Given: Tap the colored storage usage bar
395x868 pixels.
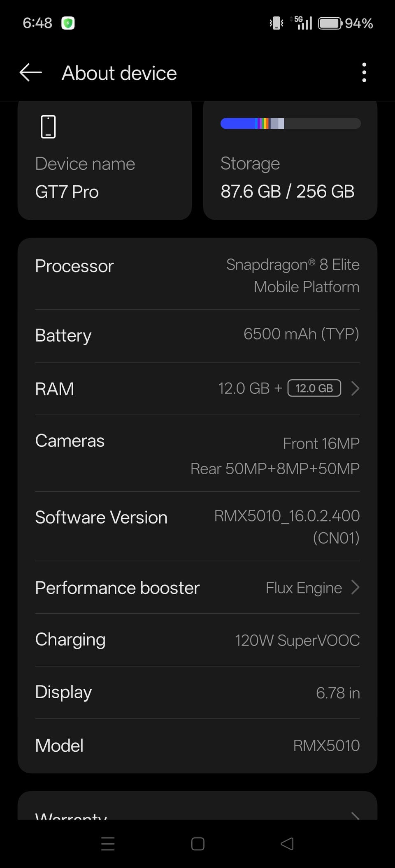Looking at the screenshot, I should [290, 123].
